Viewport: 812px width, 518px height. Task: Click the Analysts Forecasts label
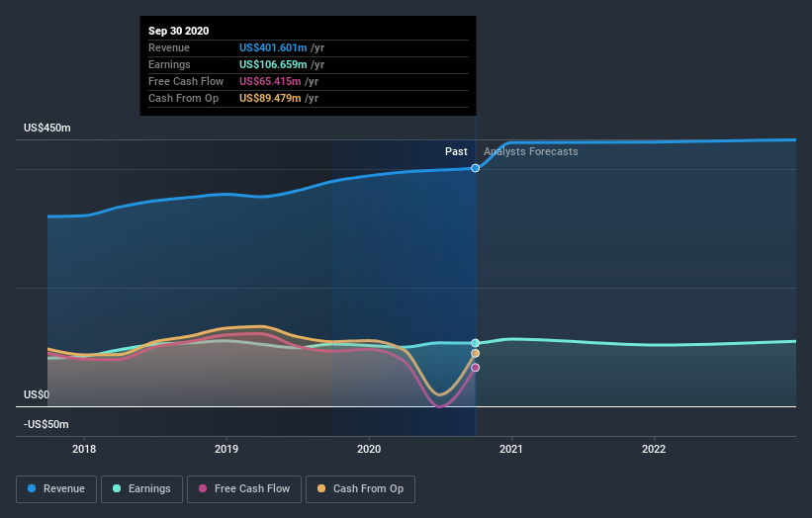531,151
